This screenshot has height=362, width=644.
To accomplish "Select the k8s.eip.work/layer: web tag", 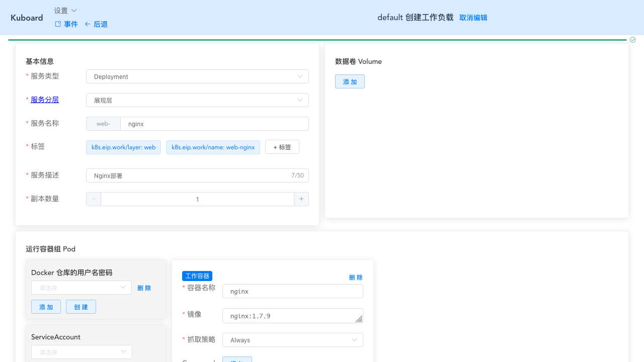I will coord(123,147).
